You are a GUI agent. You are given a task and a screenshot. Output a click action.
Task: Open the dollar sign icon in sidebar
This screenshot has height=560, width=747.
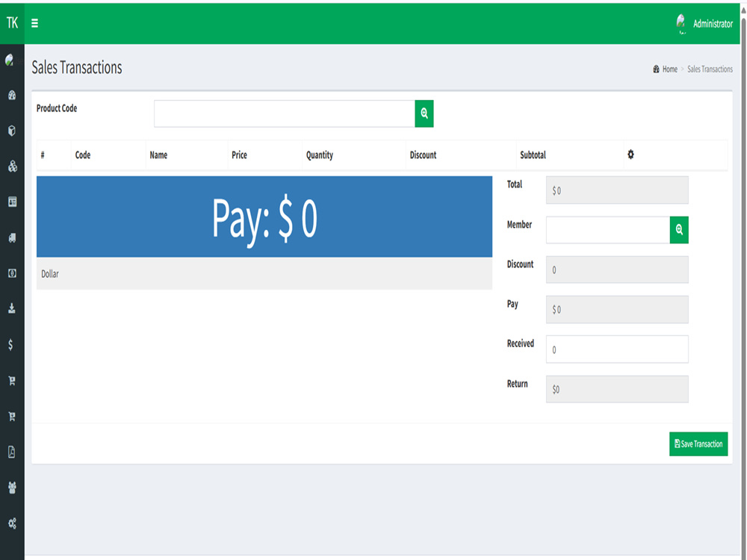(x=10, y=344)
